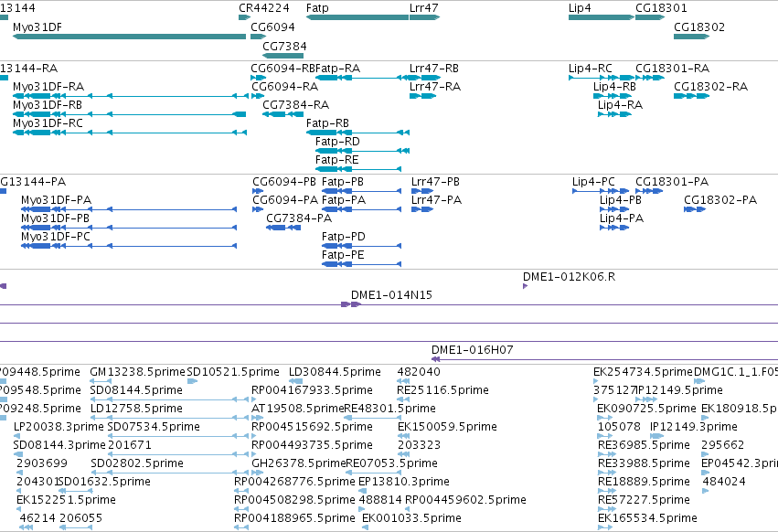Select the Fatp-RD transcript label
Viewport: 778px width, 532px height.
337,142
